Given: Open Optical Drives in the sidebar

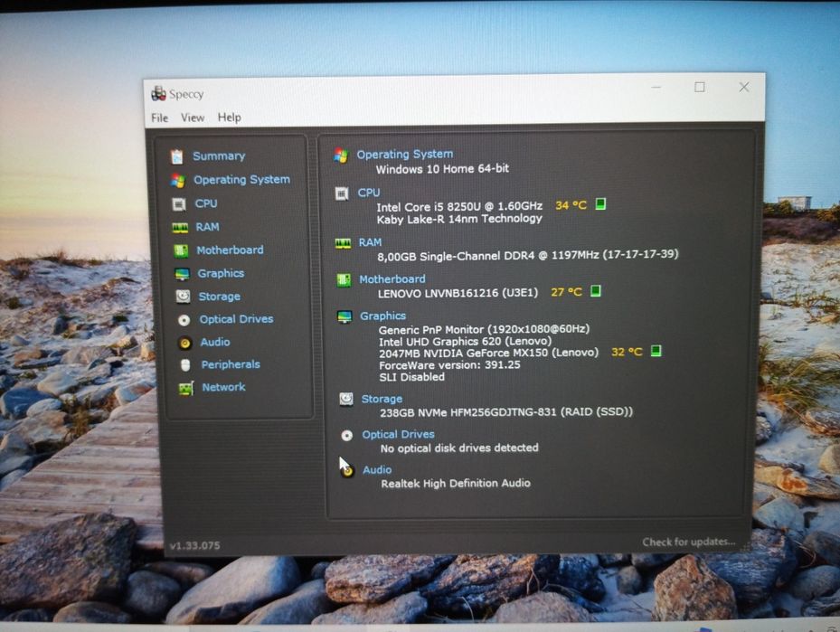Looking at the screenshot, I should tap(236, 318).
